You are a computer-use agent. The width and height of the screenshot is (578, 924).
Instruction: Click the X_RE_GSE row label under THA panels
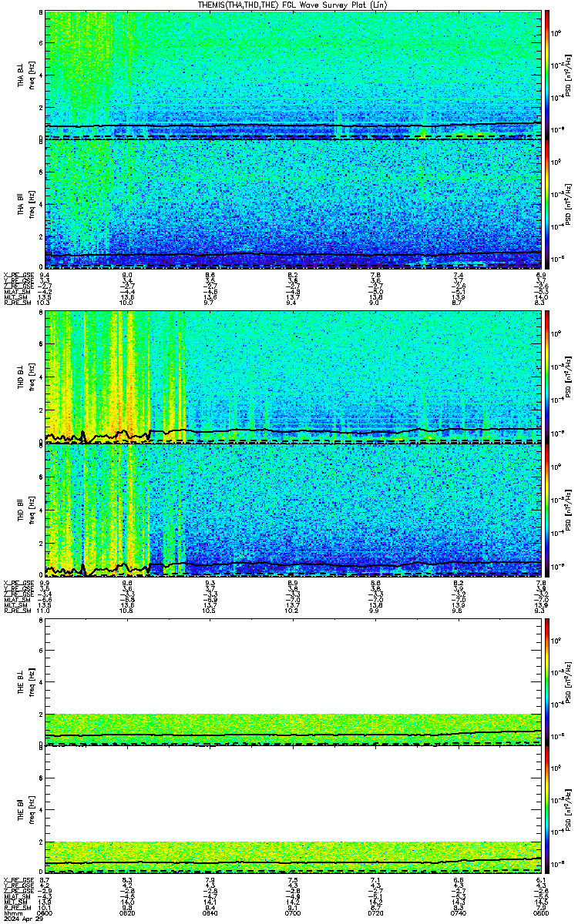coord(17,275)
